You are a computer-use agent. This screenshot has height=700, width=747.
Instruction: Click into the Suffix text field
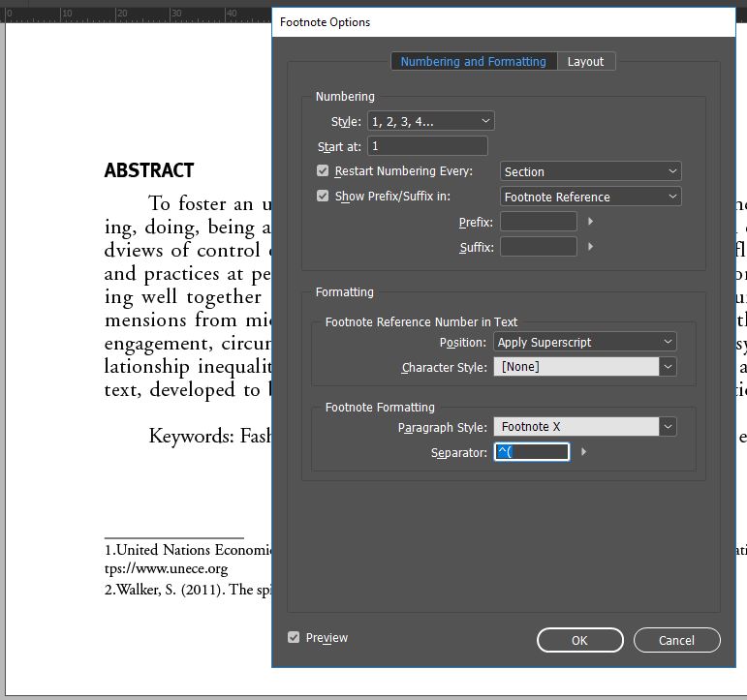coord(538,247)
